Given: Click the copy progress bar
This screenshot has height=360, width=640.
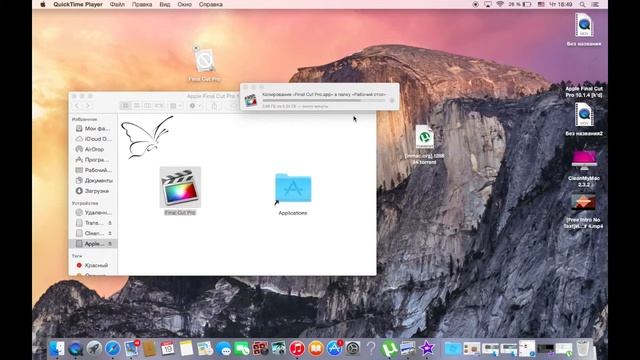Looking at the screenshot, I should tap(324, 100).
